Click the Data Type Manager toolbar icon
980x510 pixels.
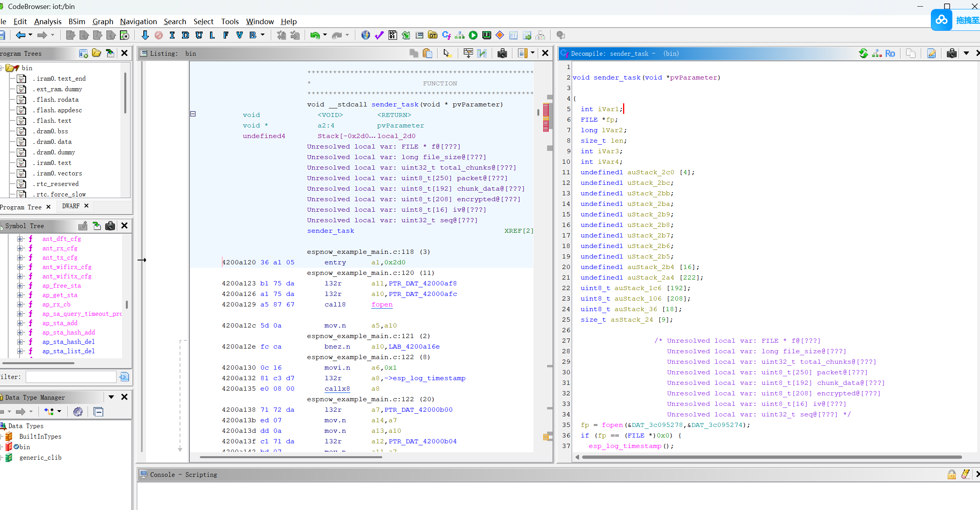(433, 35)
